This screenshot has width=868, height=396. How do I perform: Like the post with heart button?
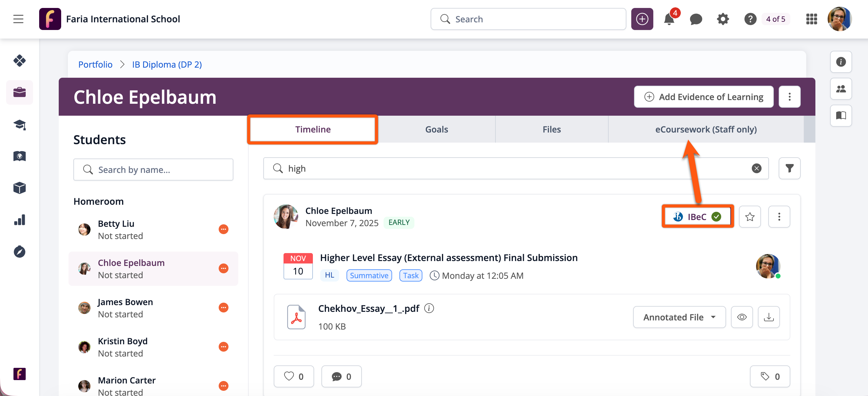pos(294,376)
